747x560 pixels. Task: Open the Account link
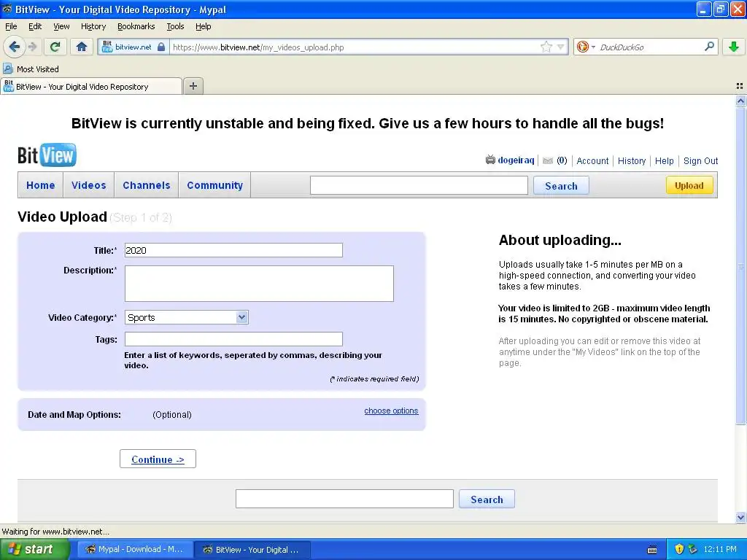pyautogui.click(x=592, y=161)
